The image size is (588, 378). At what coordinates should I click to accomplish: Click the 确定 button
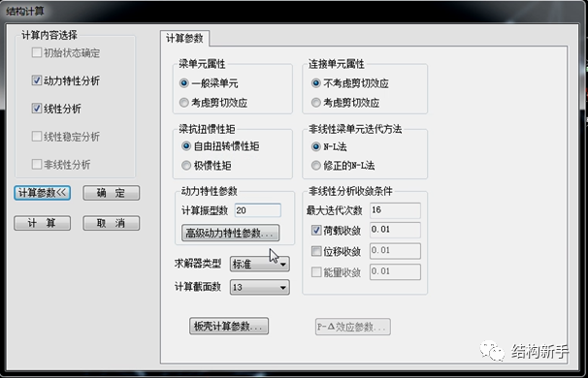coord(111,193)
